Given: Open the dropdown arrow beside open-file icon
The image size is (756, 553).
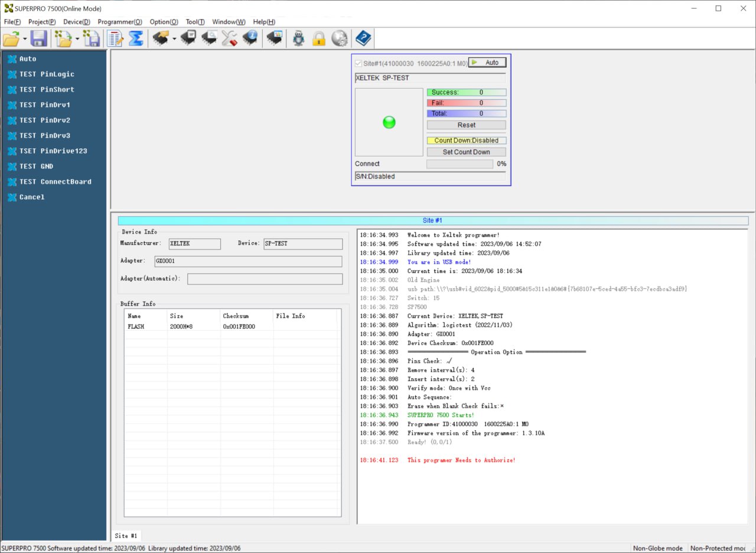Looking at the screenshot, I should pos(25,39).
